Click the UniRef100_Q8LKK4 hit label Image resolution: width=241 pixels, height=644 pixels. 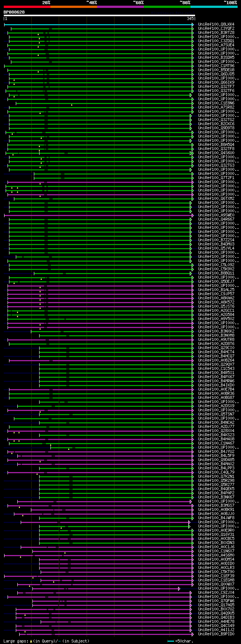(216, 25)
